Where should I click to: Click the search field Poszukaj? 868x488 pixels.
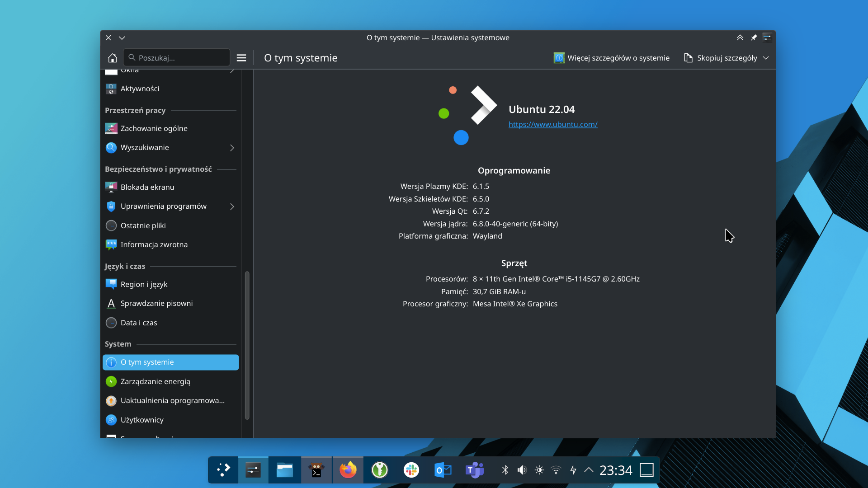pos(176,58)
